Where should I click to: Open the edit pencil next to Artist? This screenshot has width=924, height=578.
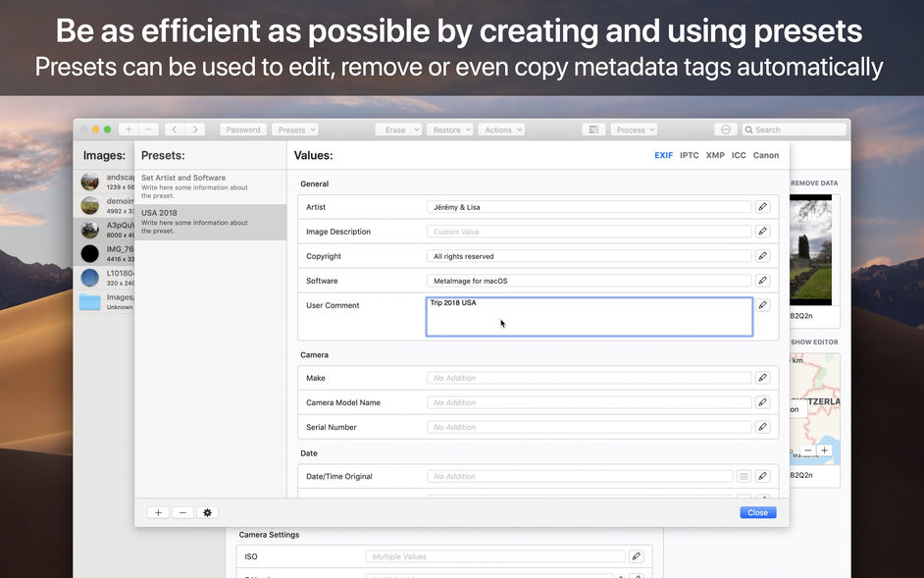762,206
